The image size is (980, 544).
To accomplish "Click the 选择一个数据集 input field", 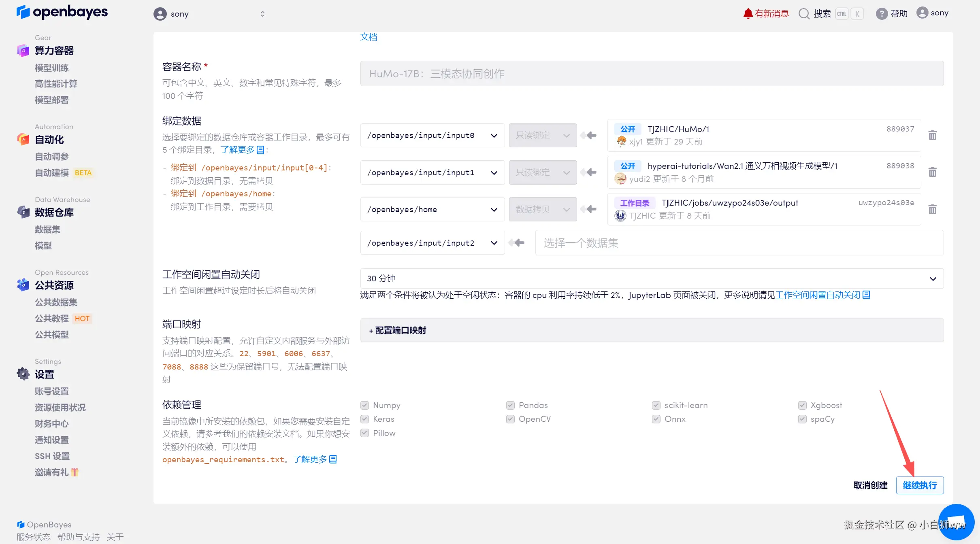I will [739, 243].
